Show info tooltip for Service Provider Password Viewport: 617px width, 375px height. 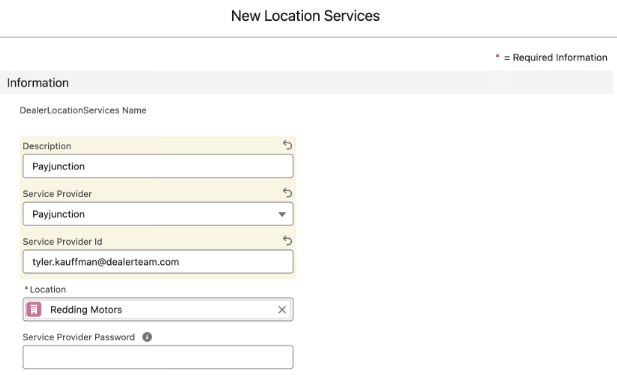(x=147, y=337)
